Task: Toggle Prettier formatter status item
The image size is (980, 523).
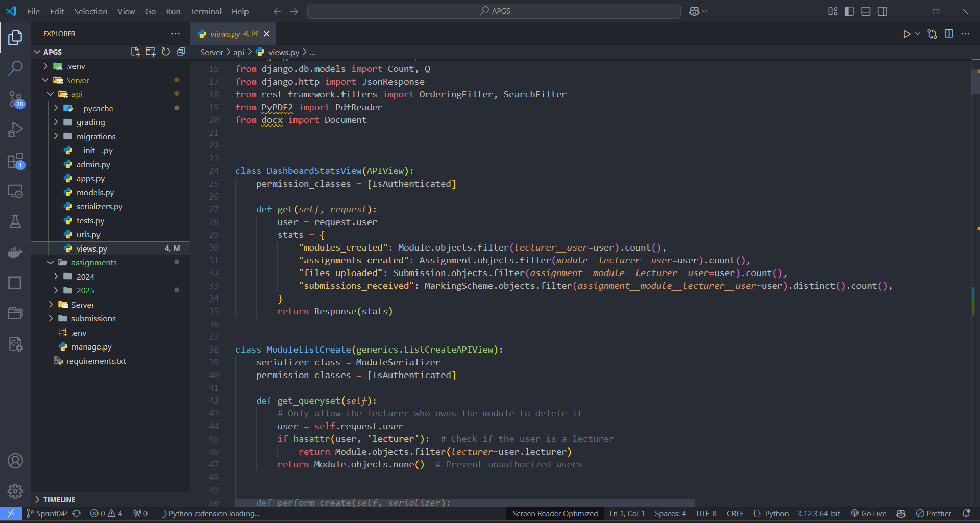Action: (x=934, y=513)
